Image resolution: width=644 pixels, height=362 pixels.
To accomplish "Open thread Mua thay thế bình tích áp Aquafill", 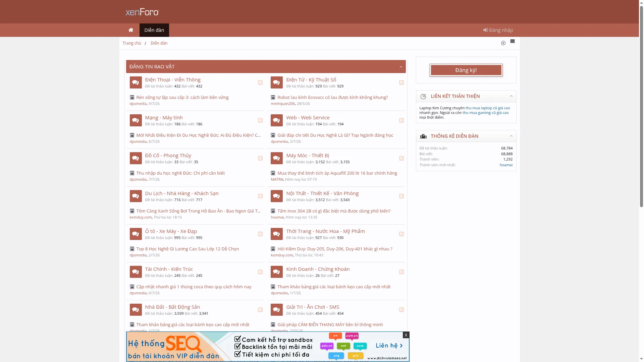I will tap(337, 173).
